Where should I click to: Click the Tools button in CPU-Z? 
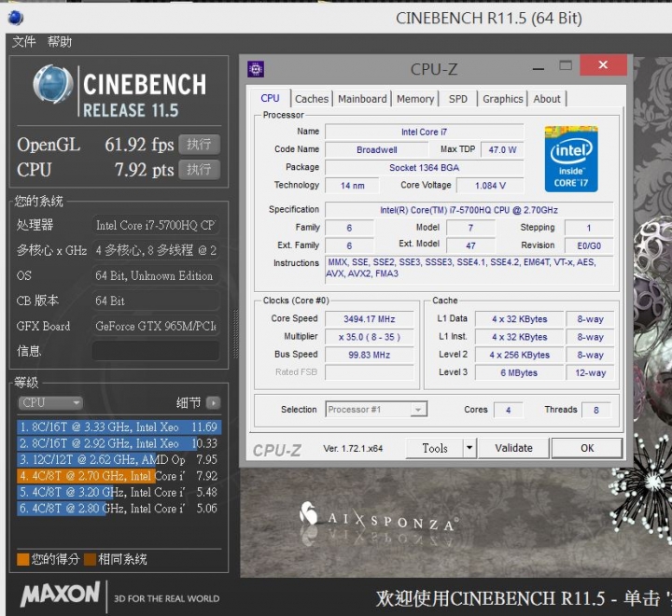(x=435, y=448)
